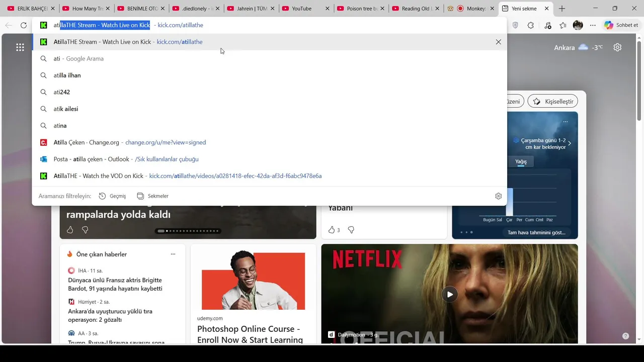Select the ati242 search suggestion

(269, 92)
